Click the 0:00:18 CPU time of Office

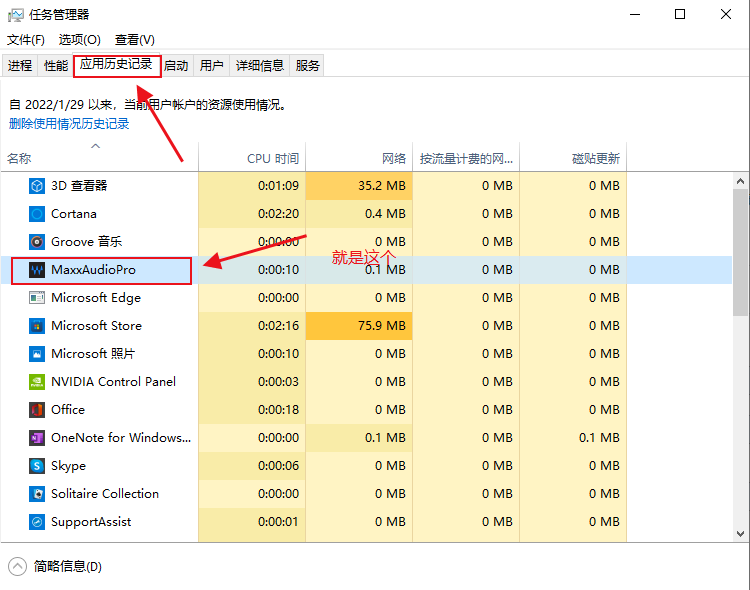[x=278, y=410]
